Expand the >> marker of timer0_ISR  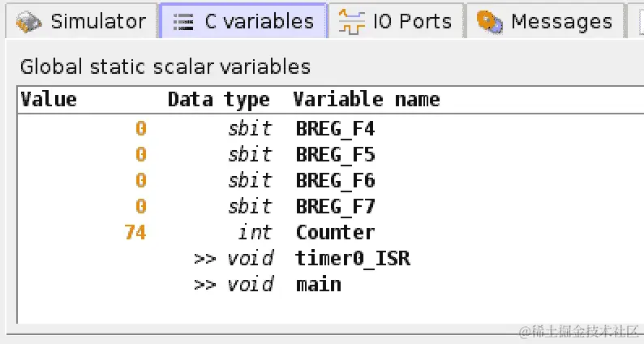(205, 259)
